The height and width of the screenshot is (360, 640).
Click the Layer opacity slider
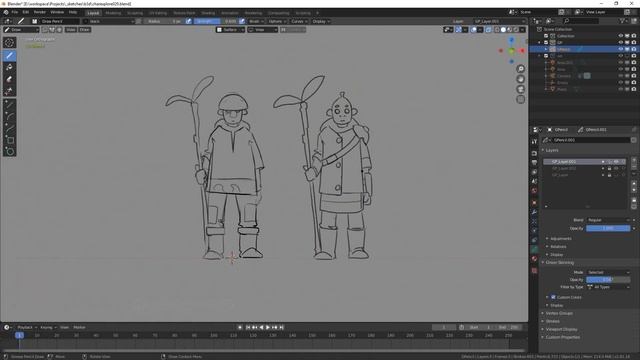(608, 228)
